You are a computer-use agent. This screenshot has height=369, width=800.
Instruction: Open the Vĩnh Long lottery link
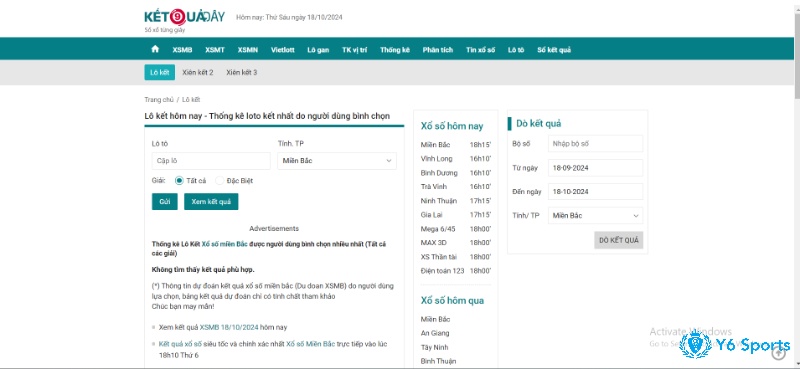tap(437, 159)
